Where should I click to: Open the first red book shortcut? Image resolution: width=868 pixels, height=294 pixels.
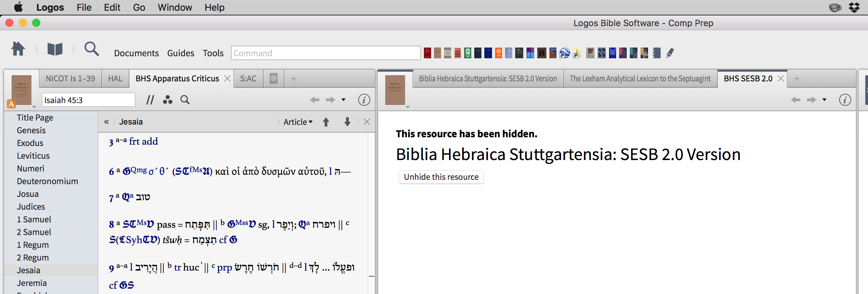pyautogui.click(x=427, y=53)
